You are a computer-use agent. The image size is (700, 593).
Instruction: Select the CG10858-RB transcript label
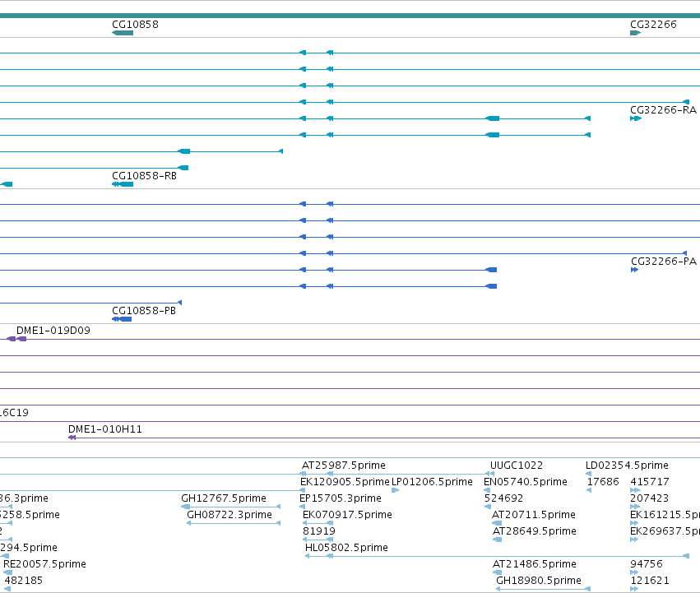(144, 176)
